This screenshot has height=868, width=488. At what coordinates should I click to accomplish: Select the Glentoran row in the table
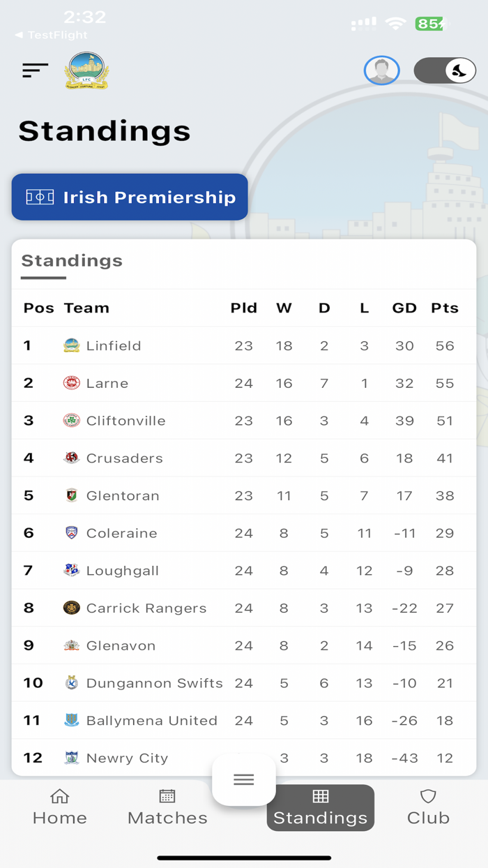pyautogui.click(x=244, y=495)
